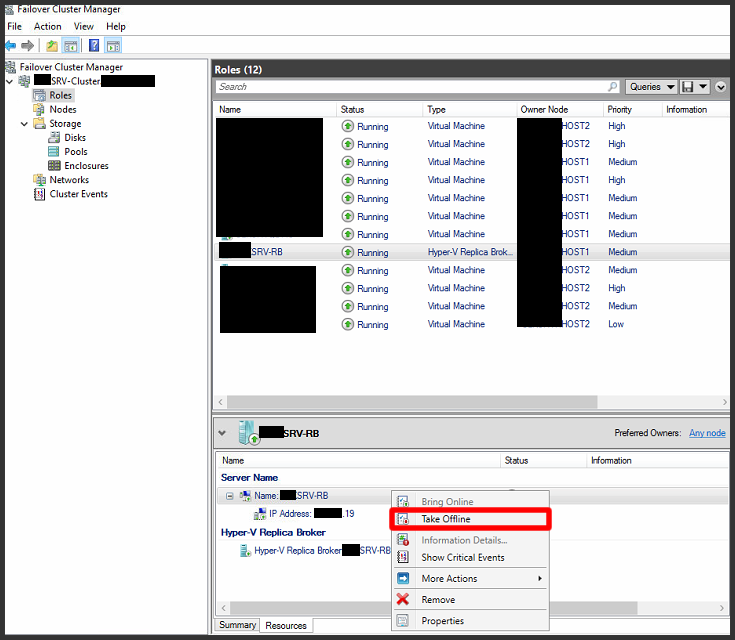
Task: Open the Action menu
Action: click(x=47, y=26)
